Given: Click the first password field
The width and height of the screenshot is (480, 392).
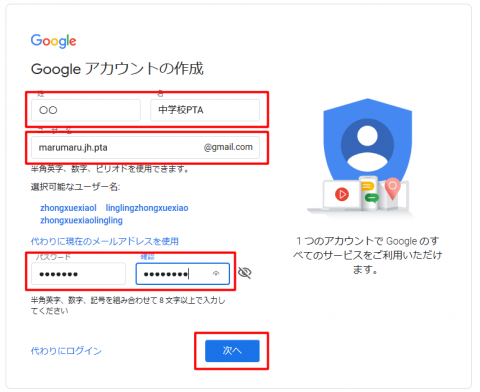Looking at the screenshot, I should tap(78, 274).
